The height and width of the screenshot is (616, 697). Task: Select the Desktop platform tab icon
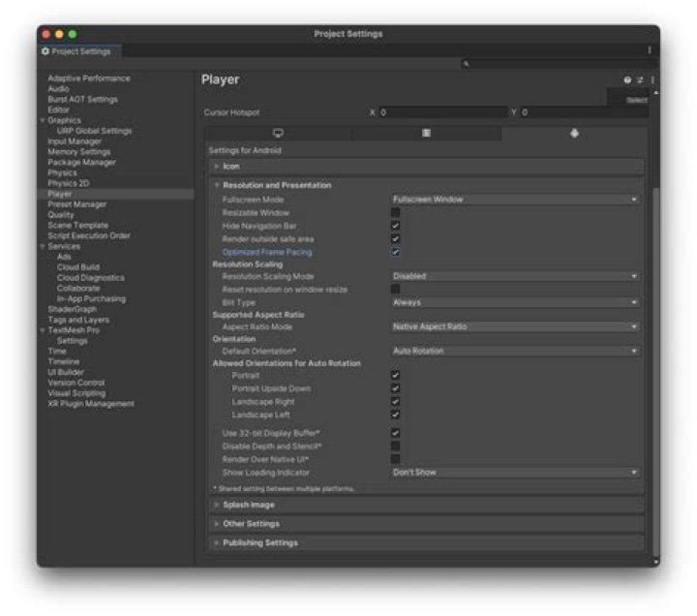coord(278,133)
